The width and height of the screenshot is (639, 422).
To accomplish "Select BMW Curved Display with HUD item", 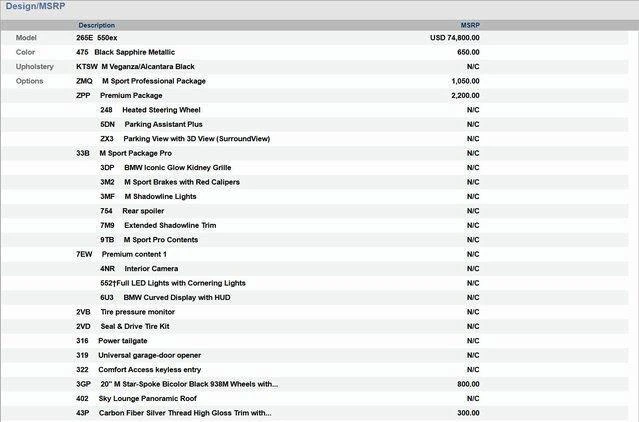I will pos(177,298).
